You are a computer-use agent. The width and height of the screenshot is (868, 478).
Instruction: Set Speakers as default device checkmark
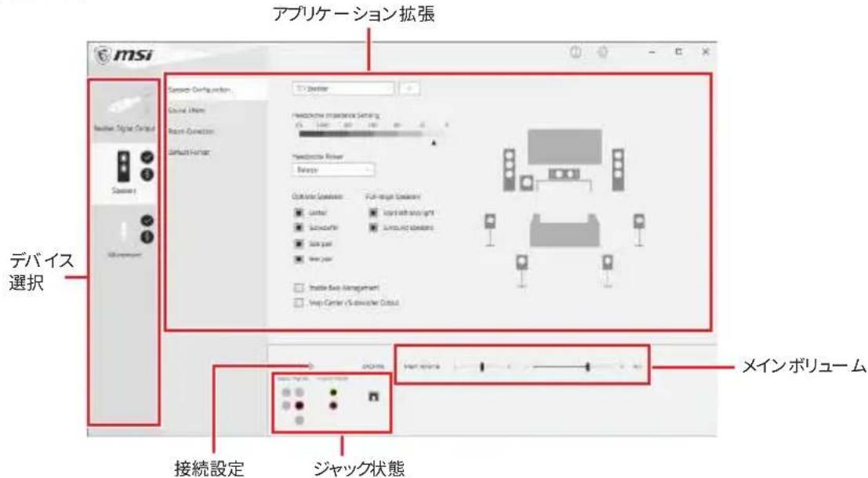pos(147,157)
